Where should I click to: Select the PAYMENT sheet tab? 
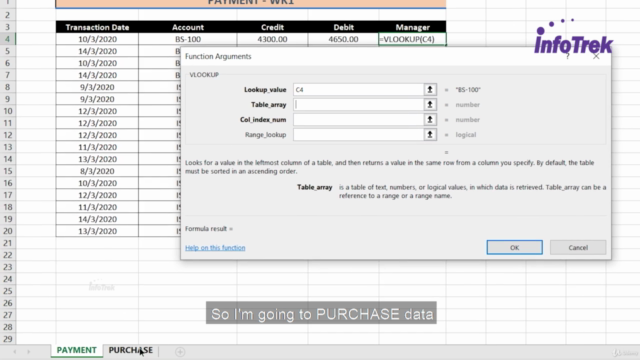point(77,350)
